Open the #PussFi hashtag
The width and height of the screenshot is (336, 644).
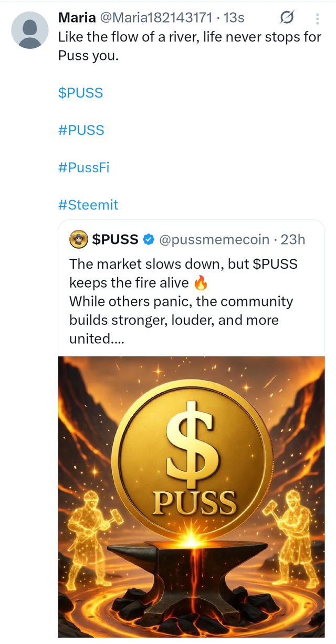pos(83,167)
